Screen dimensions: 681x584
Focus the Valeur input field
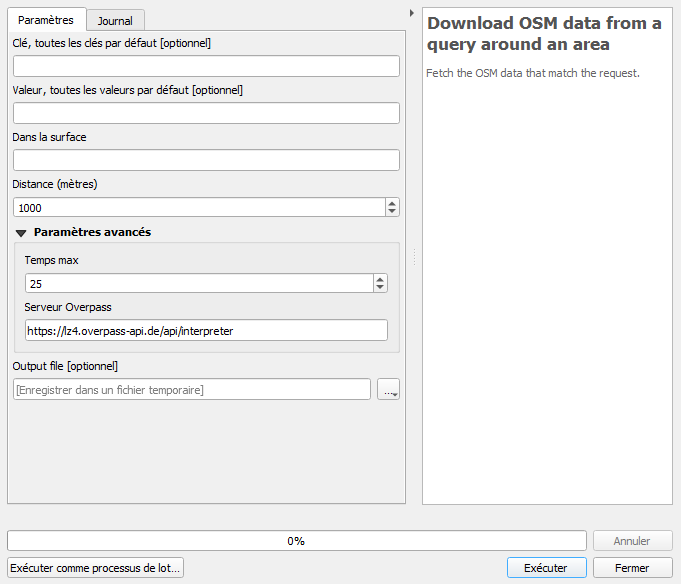tap(206, 113)
